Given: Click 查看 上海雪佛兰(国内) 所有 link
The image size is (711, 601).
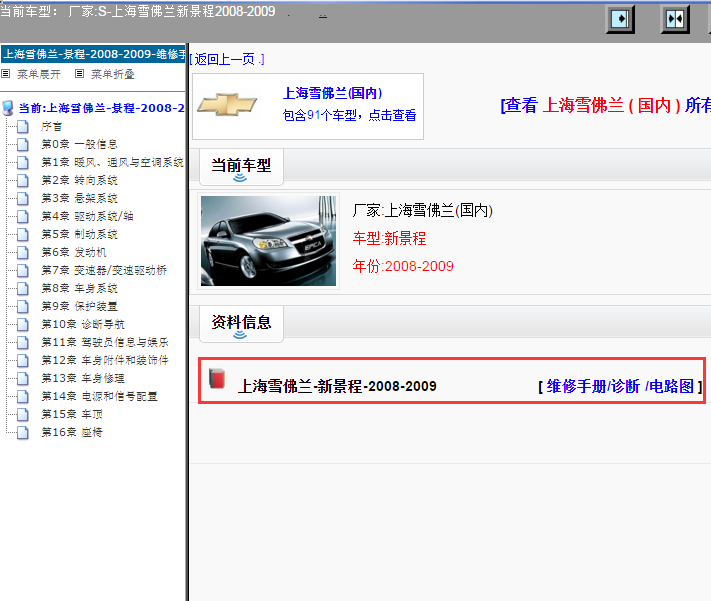Looking at the screenshot, I should (x=605, y=105).
